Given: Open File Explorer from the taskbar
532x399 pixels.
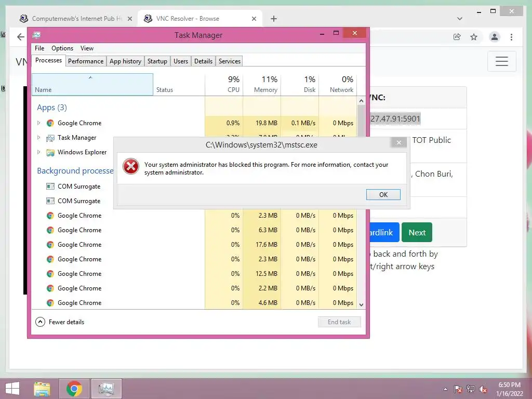Looking at the screenshot, I should (42, 389).
